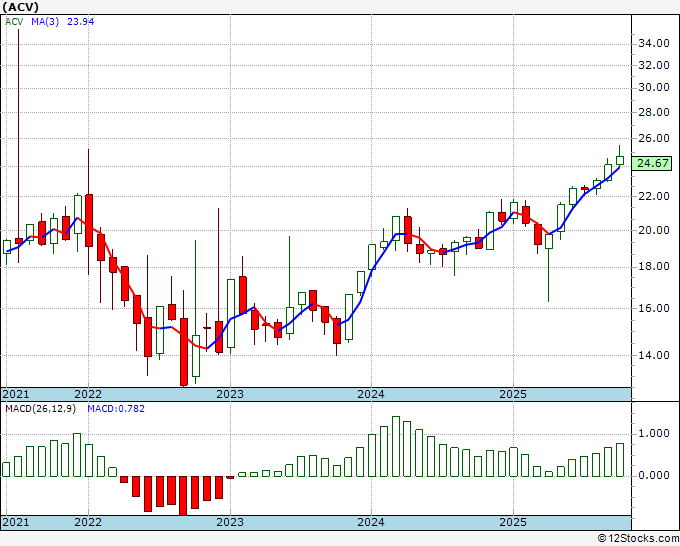
Task: Click the MACD:0.782 value label
Action: tap(116, 409)
